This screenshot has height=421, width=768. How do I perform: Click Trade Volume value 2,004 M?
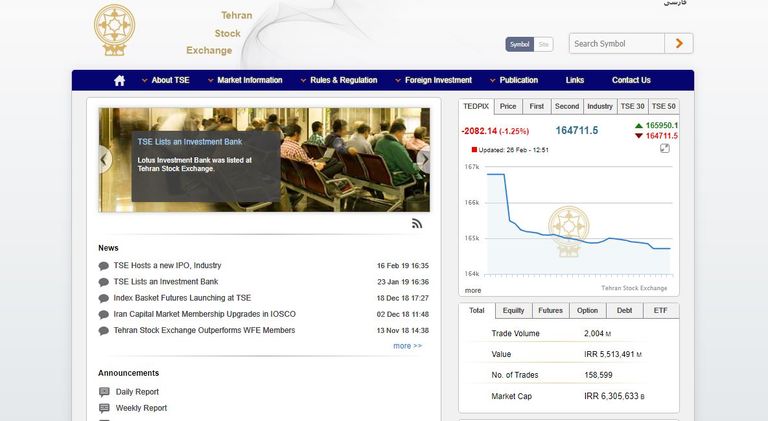598,333
